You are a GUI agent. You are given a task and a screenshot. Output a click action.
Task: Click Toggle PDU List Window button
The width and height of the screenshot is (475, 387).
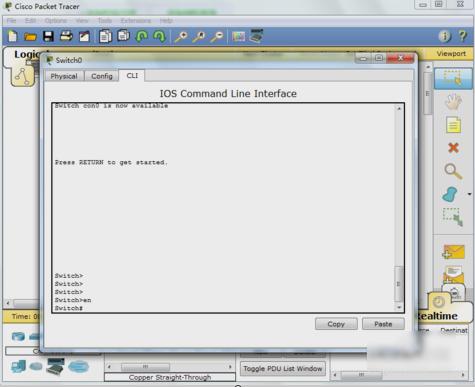(x=283, y=369)
